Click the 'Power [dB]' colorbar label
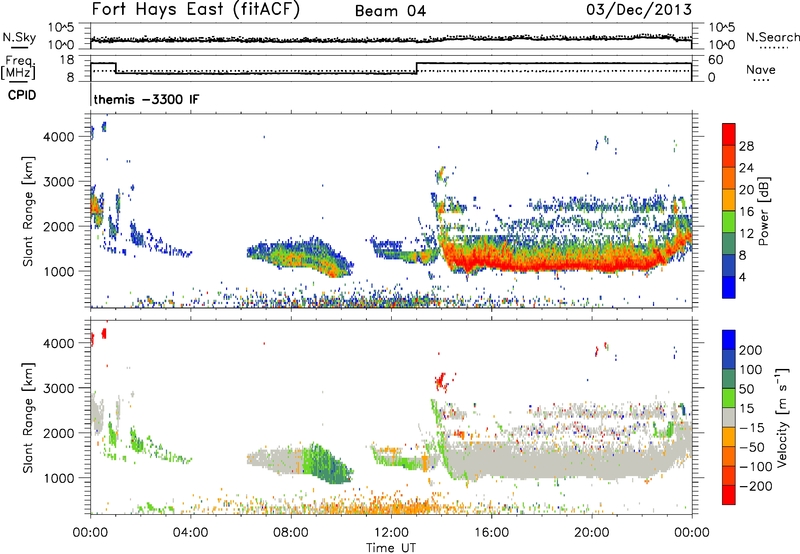The width and height of the screenshot is (800, 554). [x=764, y=211]
